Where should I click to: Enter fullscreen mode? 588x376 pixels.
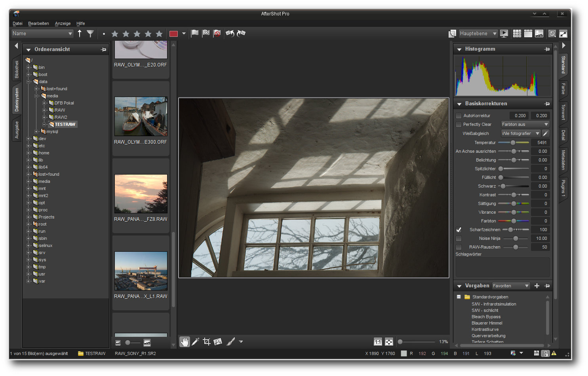563,34
